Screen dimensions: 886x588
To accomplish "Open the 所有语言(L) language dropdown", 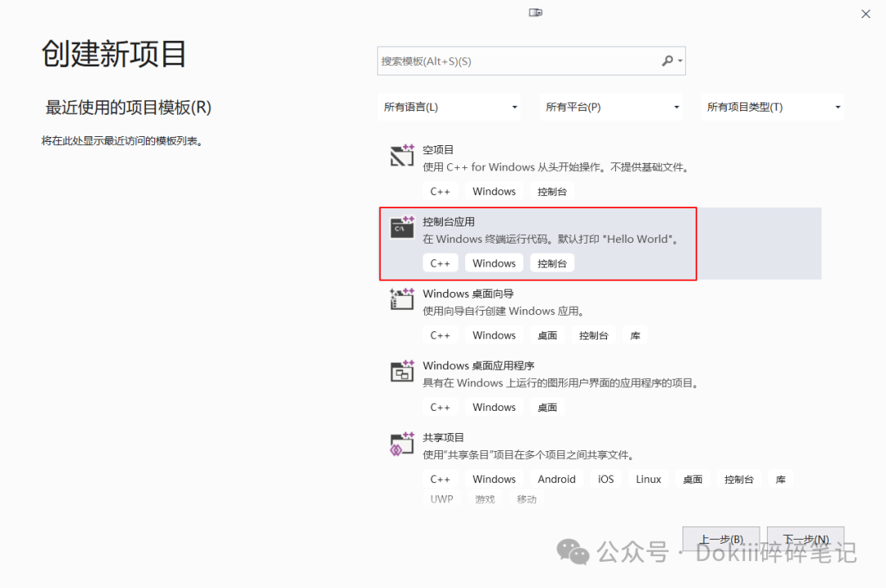I will [449, 107].
